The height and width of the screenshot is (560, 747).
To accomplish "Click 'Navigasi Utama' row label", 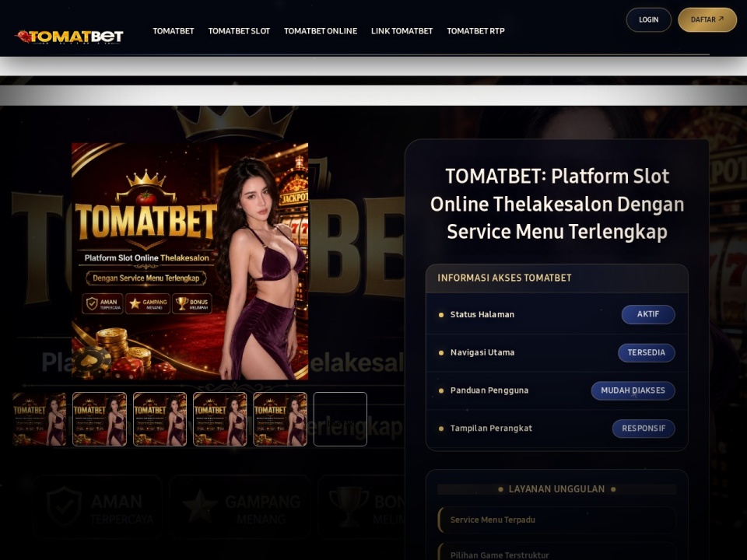I will (482, 352).
